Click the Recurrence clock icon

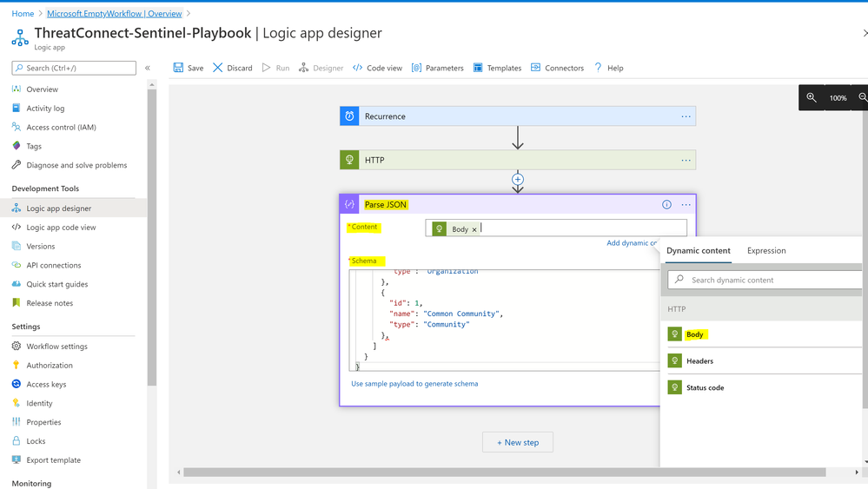[349, 116]
